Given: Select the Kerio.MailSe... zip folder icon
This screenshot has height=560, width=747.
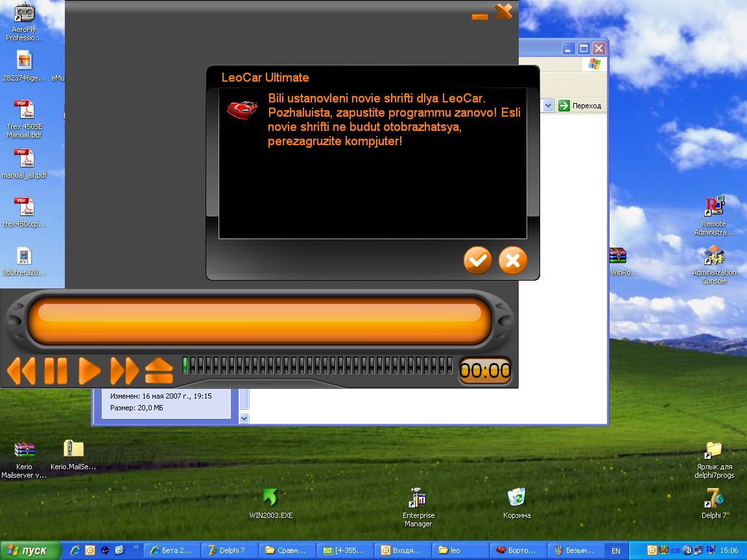Looking at the screenshot, I should point(73,455).
